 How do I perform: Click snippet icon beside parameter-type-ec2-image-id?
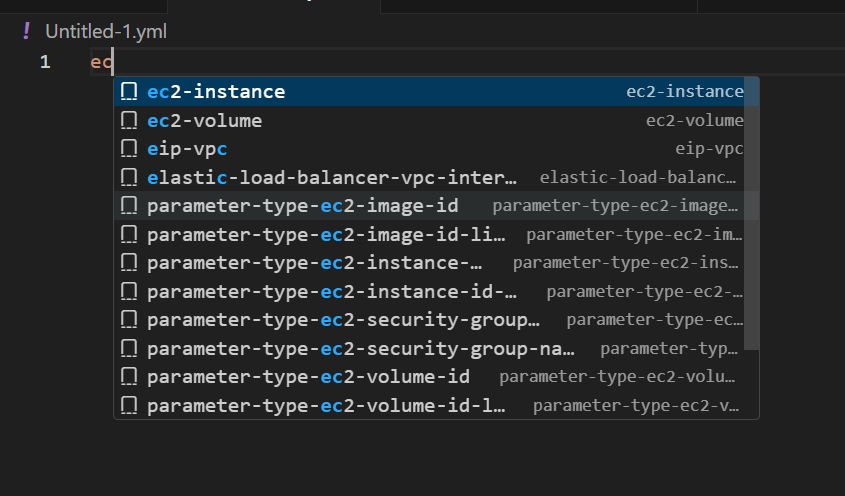point(129,206)
